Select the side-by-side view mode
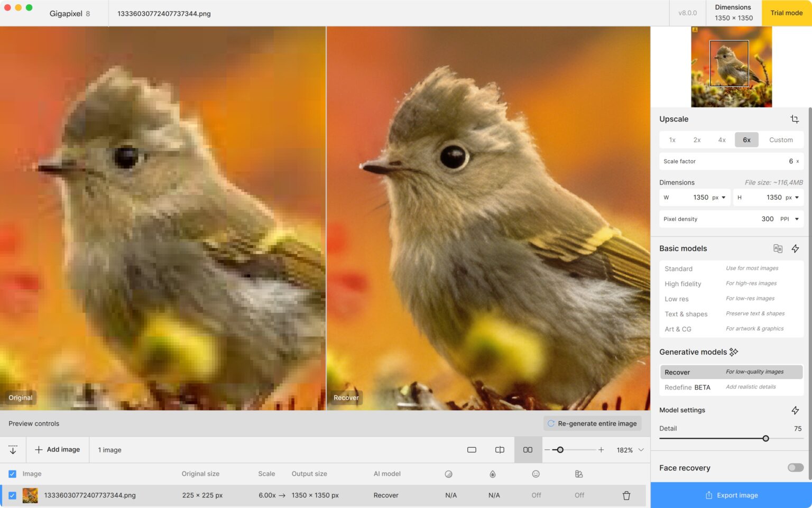The image size is (812, 508). [x=528, y=449]
